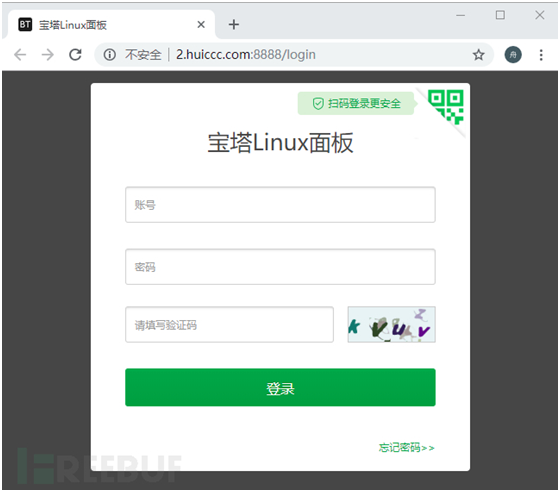Close the 宝塔Linux面板 tab
This screenshot has height=492, width=560.
coord(201,24)
